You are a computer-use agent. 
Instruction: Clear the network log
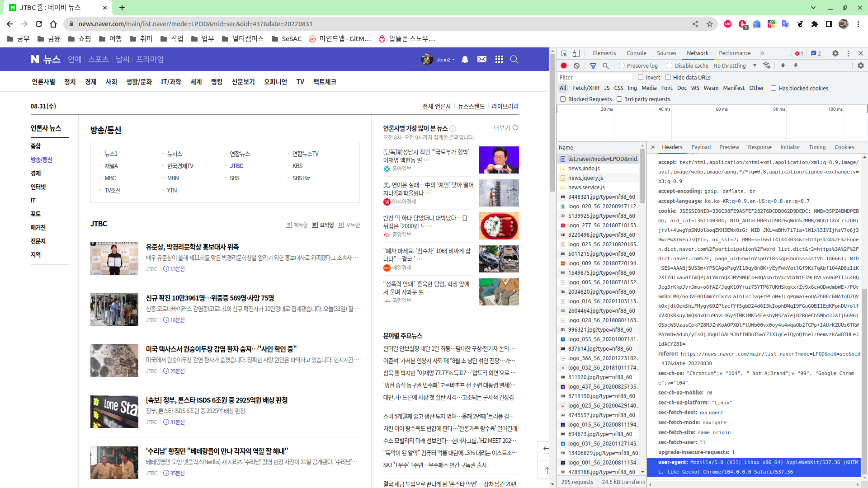coord(576,66)
